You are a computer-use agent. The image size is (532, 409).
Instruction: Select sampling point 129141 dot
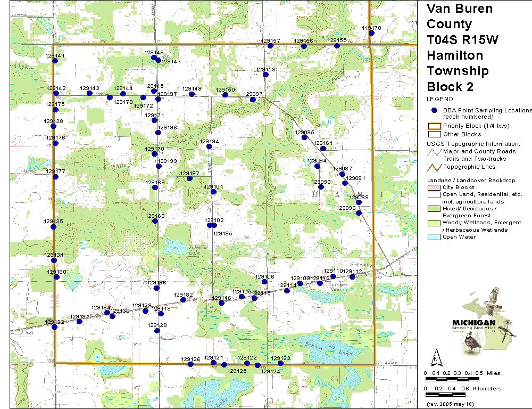[55, 61]
